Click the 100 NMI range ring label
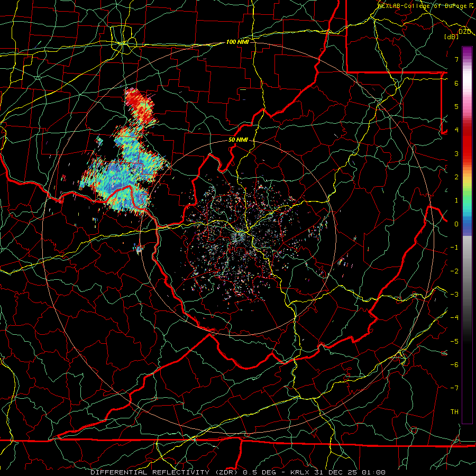This screenshot has height=476, width=476. coord(237,42)
